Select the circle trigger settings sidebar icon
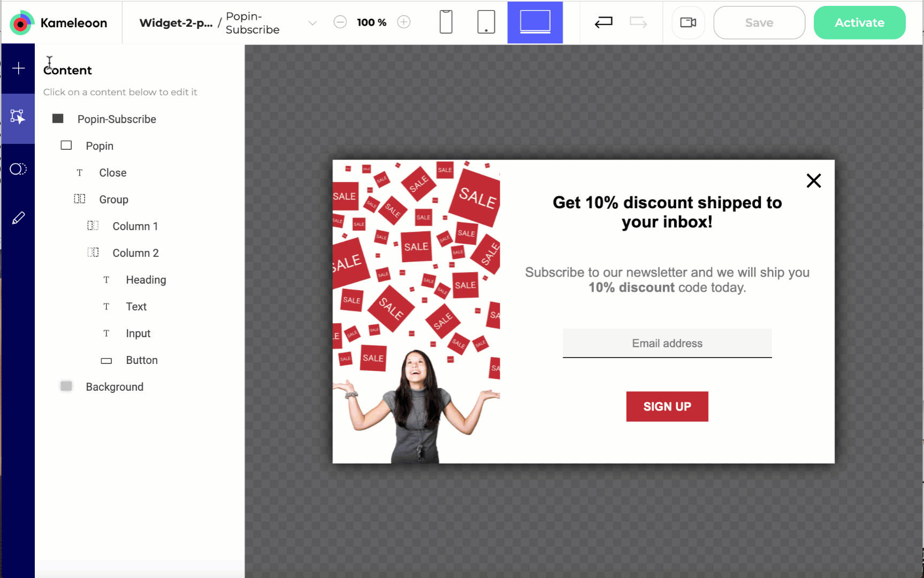The image size is (924, 578). [18, 169]
